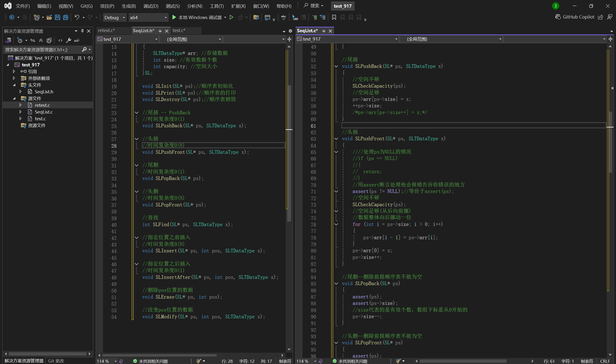Open GitHub Copilot in the title bar

pos(575,17)
